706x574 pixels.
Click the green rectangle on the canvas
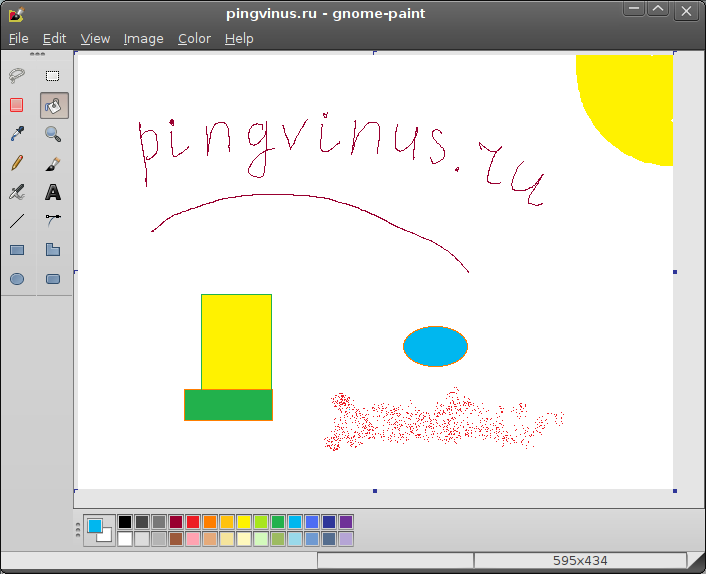228,405
